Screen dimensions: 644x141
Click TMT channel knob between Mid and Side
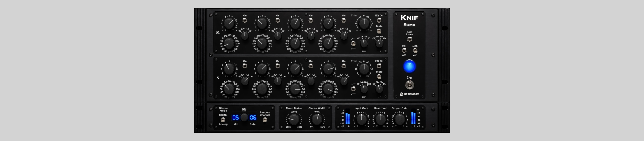pos(244,117)
